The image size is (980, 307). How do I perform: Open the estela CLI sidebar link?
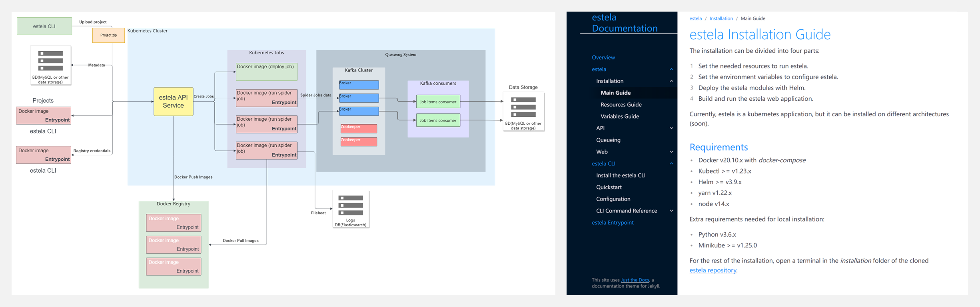pos(603,163)
